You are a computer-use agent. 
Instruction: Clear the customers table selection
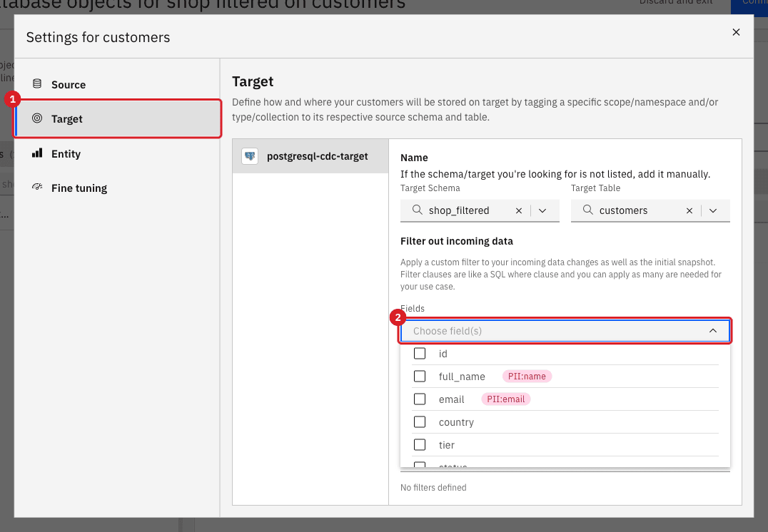coord(689,210)
